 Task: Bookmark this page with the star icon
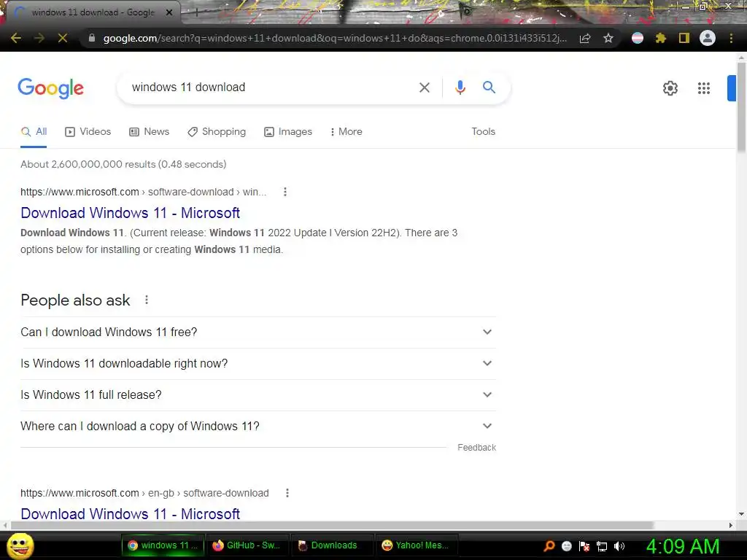coord(608,38)
